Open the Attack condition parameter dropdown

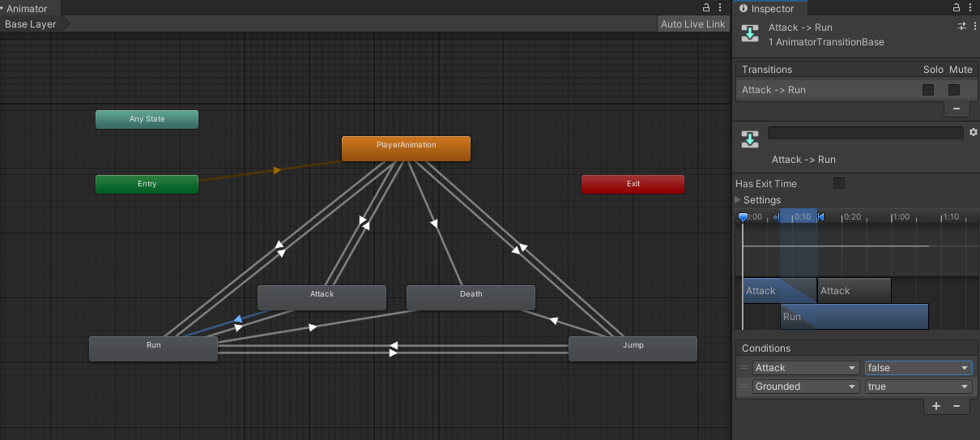(x=805, y=368)
